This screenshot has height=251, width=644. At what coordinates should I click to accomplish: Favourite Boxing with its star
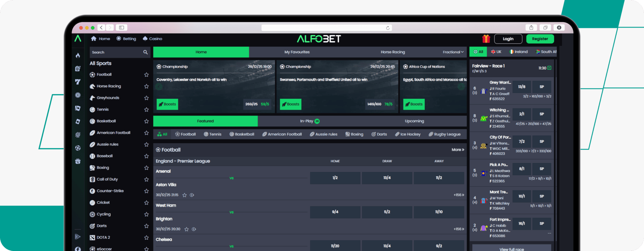click(x=146, y=168)
